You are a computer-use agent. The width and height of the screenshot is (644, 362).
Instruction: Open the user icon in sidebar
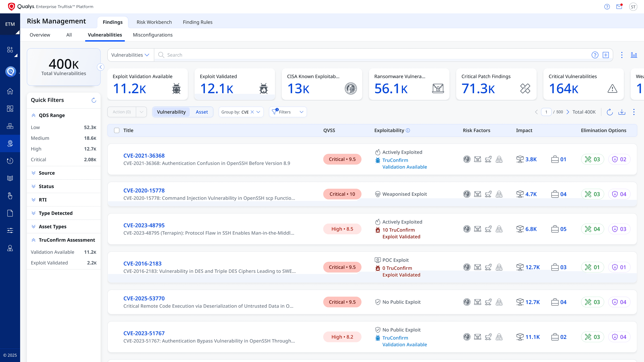tap(10, 248)
